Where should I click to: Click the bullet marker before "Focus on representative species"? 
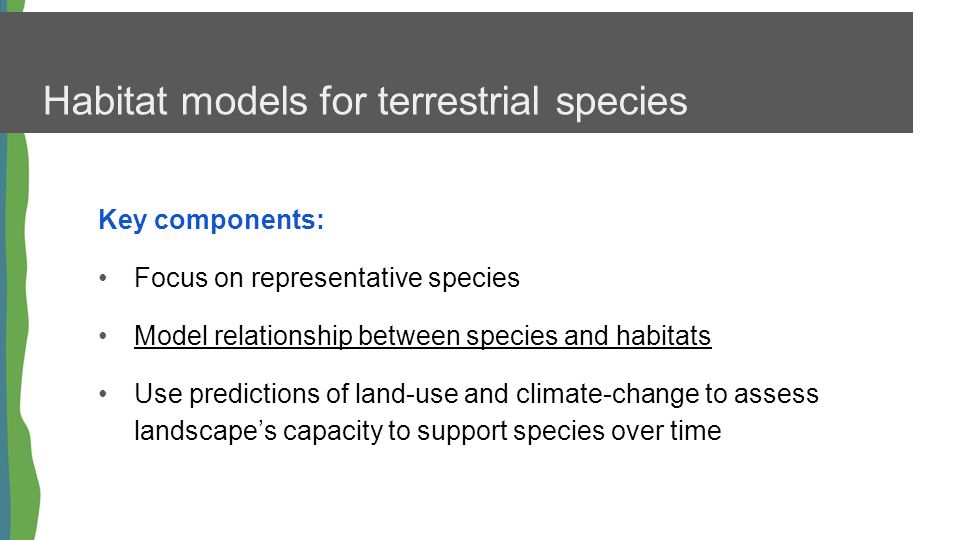coord(103,279)
